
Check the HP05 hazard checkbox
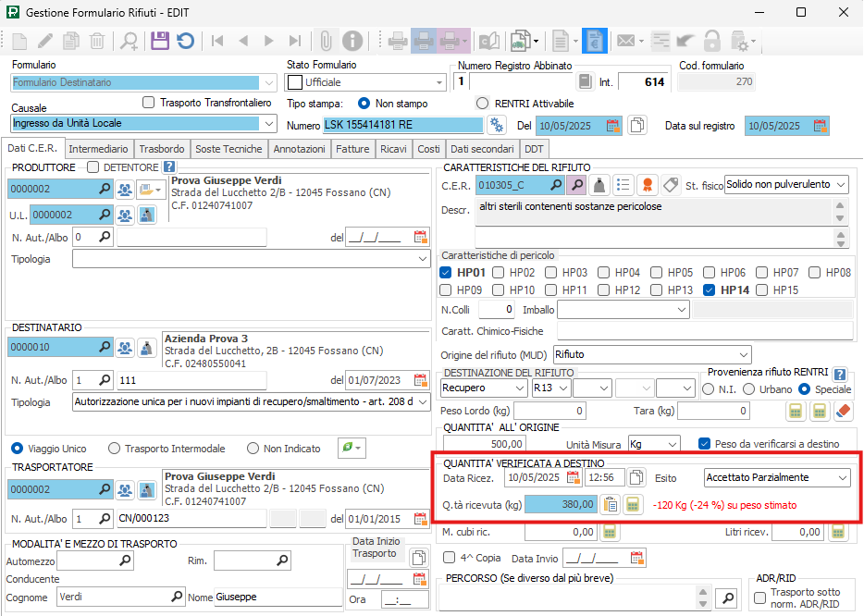click(x=658, y=273)
